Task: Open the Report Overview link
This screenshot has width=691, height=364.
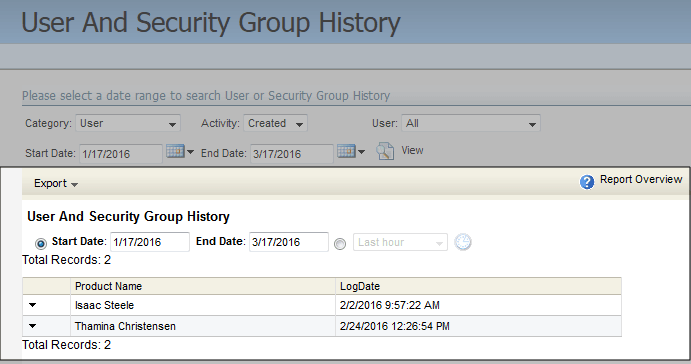Action: [641, 179]
